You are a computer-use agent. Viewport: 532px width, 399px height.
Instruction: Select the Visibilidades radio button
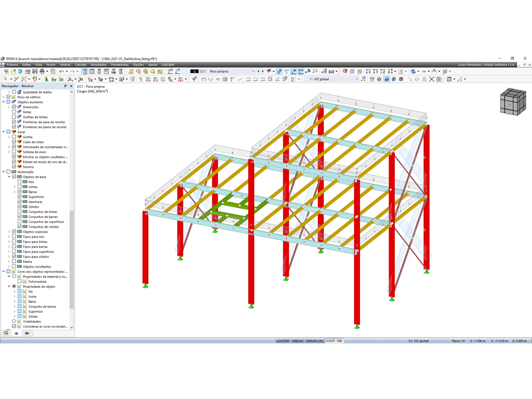[14, 321]
